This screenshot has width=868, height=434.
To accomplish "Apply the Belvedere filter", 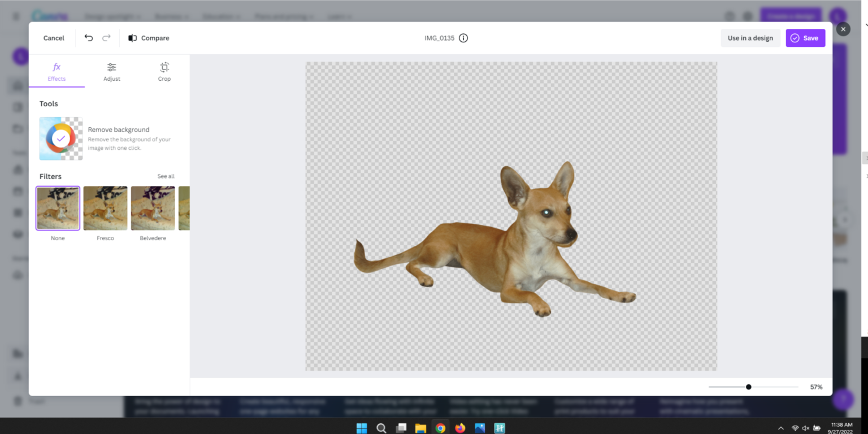I will click(x=153, y=208).
